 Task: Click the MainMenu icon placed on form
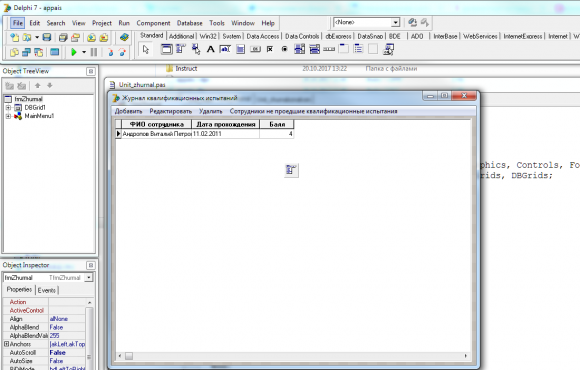[x=291, y=170]
